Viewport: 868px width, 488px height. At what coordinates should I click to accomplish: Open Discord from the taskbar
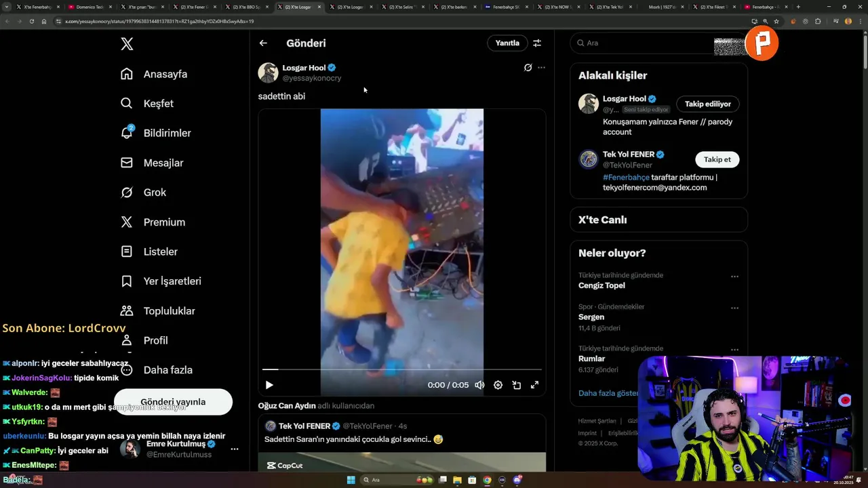[517, 480]
